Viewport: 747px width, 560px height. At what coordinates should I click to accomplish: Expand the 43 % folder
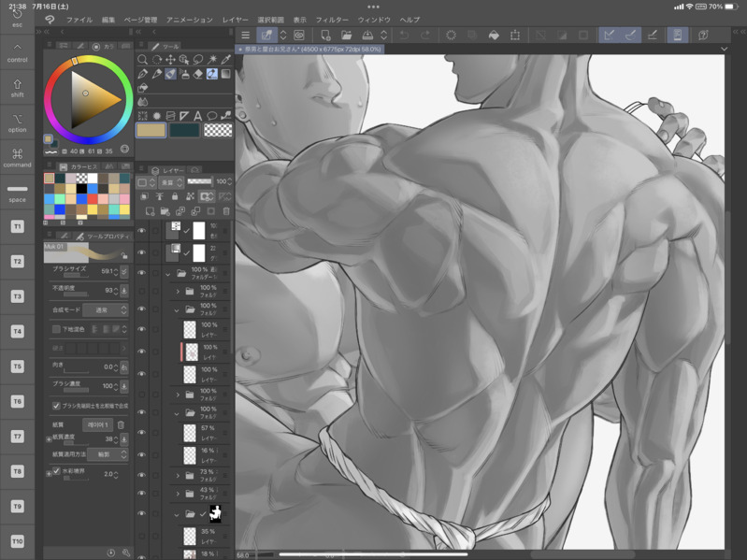178,494
